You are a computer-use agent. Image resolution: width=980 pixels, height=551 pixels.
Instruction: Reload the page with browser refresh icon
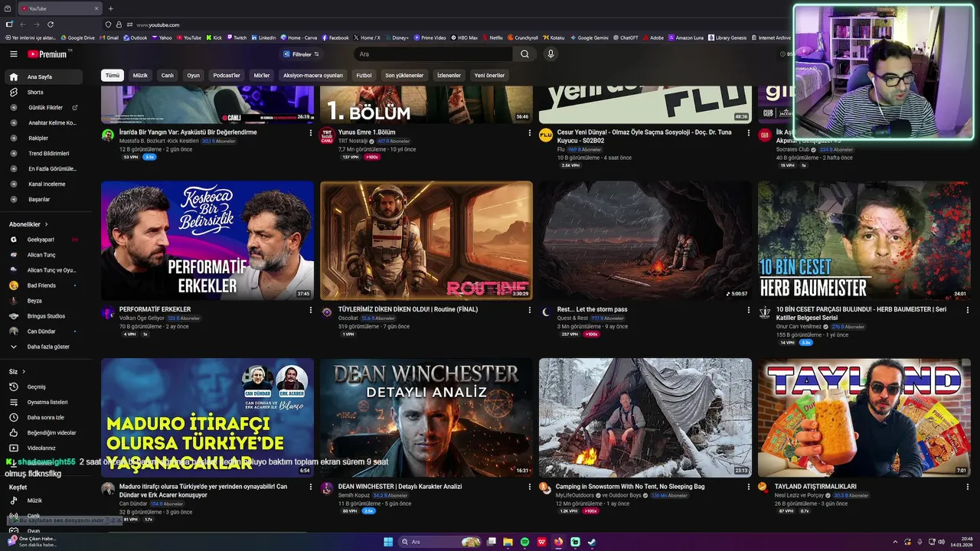tap(51, 24)
